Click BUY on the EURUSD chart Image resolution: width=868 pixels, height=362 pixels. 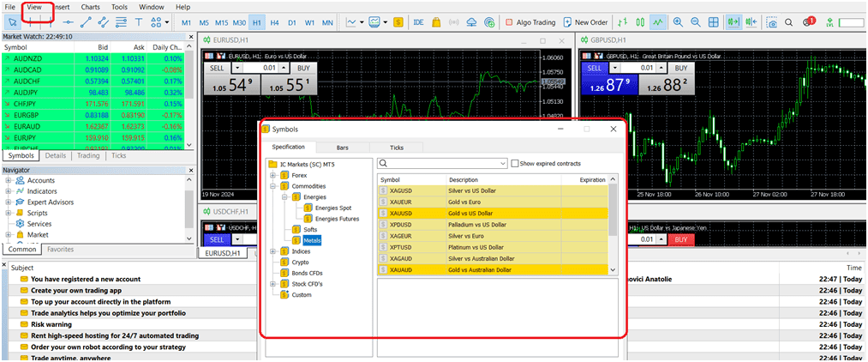(303, 68)
